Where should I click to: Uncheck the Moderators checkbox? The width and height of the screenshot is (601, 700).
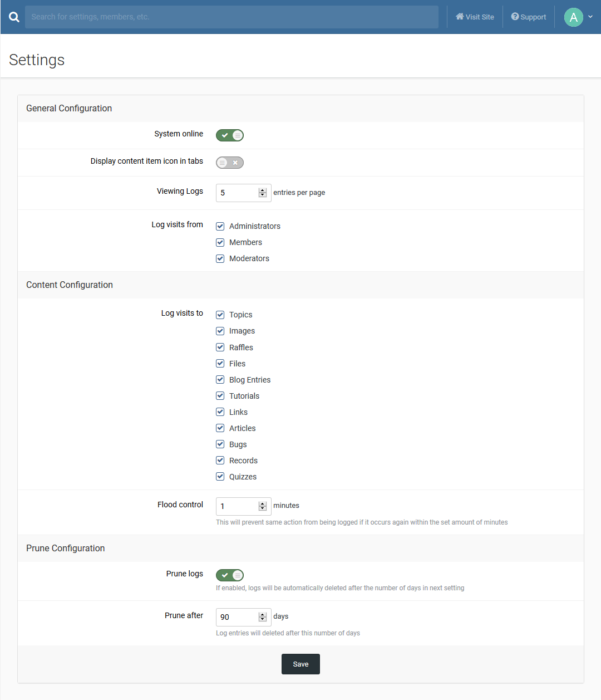pyautogui.click(x=220, y=258)
